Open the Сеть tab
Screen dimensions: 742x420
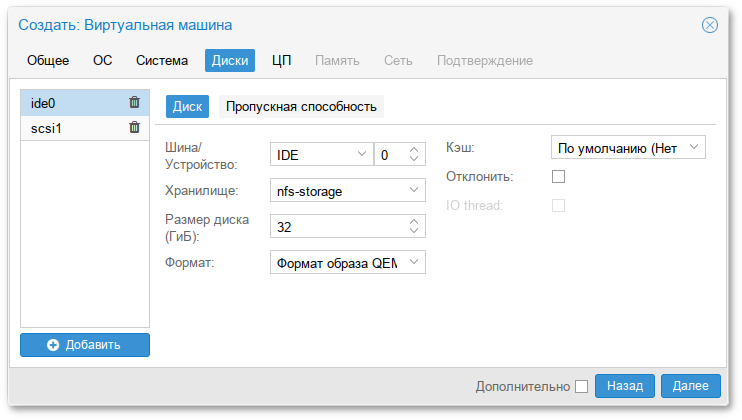[398, 61]
